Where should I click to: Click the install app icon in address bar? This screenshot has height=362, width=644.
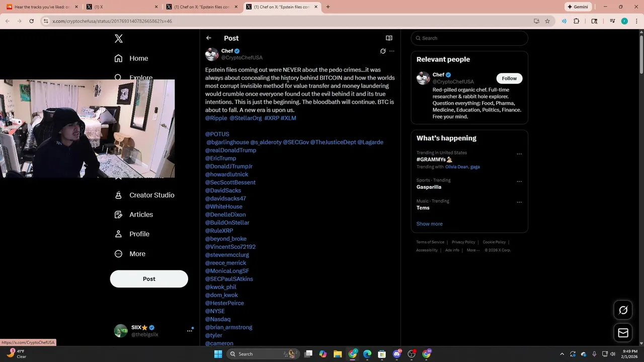coord(536,21)
